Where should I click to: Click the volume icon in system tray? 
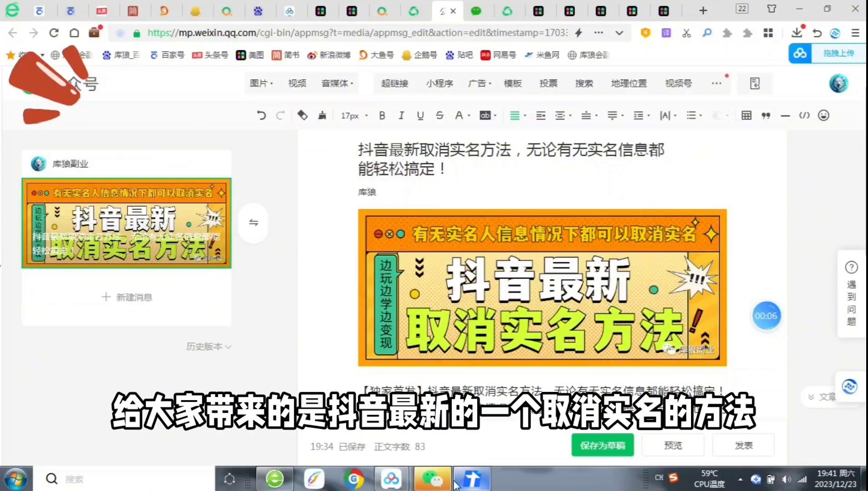[786, 479]
